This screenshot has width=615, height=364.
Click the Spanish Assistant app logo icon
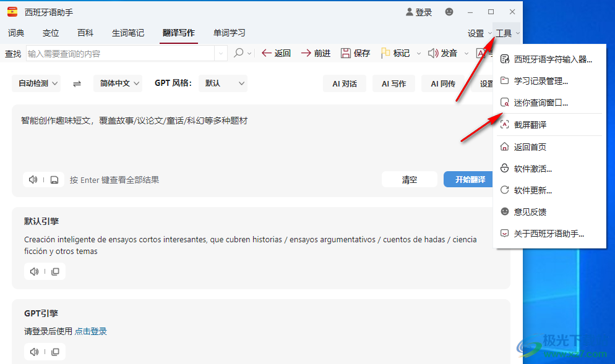pyautogui.click(x=12, y=12)
